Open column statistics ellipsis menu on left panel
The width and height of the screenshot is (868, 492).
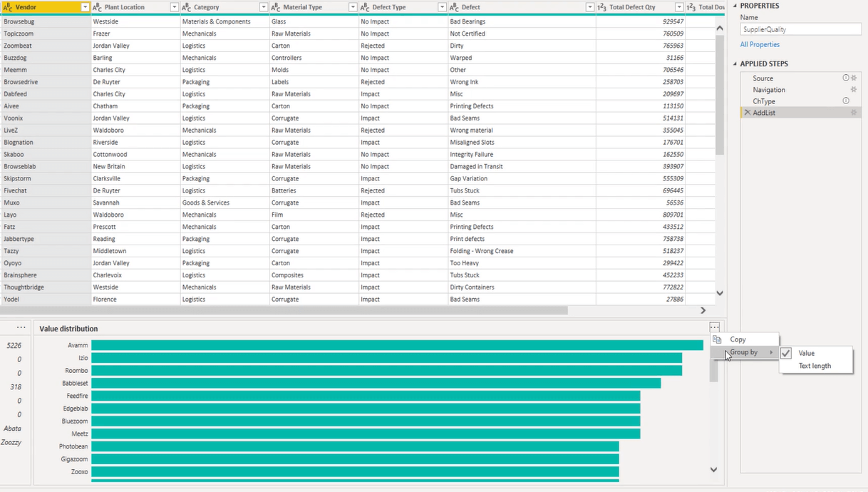click(x=21, y=327)
